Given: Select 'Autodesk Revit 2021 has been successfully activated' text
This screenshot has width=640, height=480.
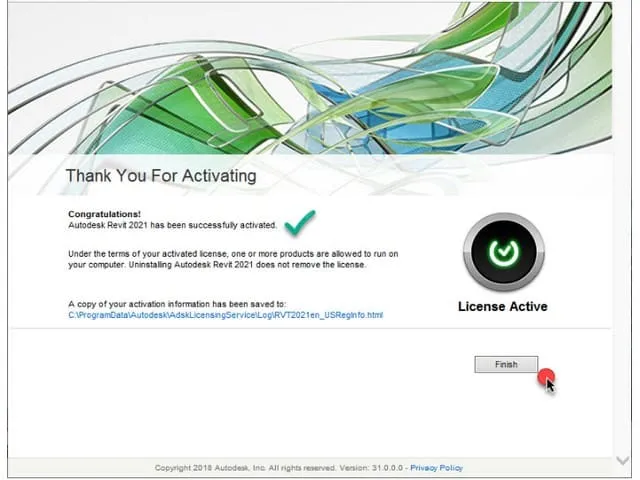Looking at the screenshot, I should click(173, 225).
